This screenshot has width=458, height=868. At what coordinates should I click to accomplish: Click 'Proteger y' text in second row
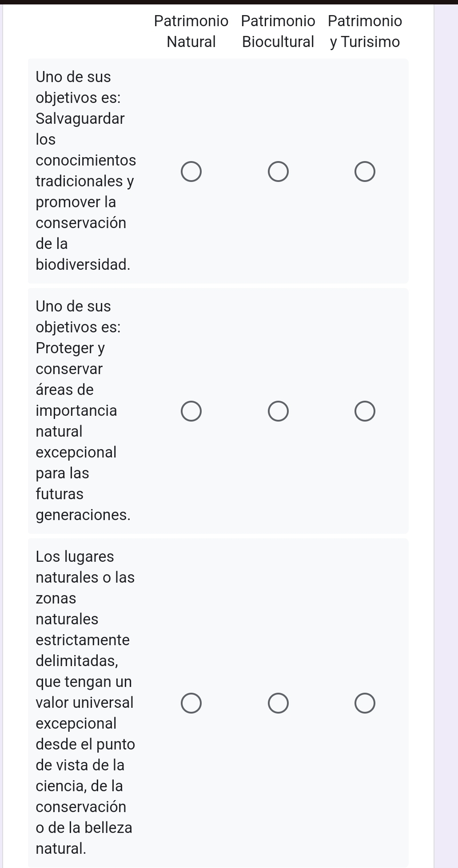[70, 348]
